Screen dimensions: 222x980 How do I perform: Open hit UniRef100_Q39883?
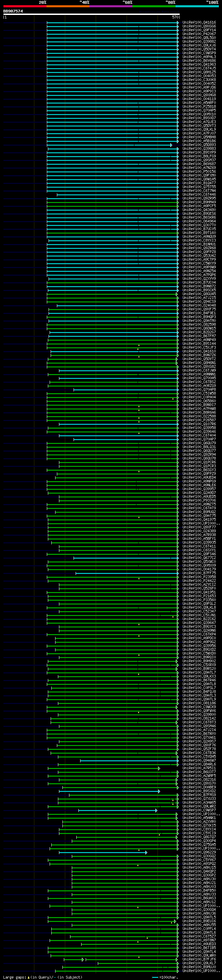[x=199, y=149]
